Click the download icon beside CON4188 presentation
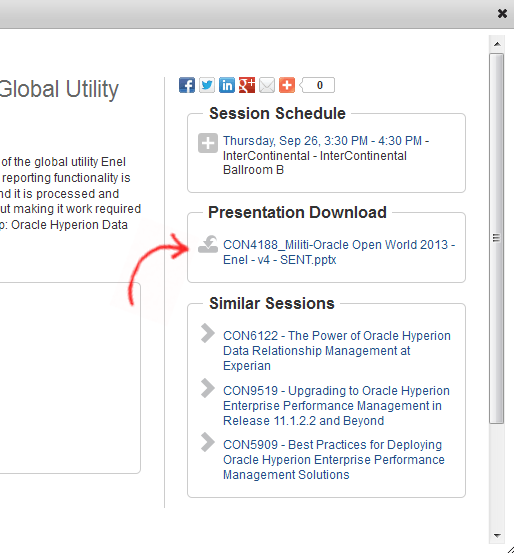This screenshot has height=553, width=514. (x=208, y=244)
